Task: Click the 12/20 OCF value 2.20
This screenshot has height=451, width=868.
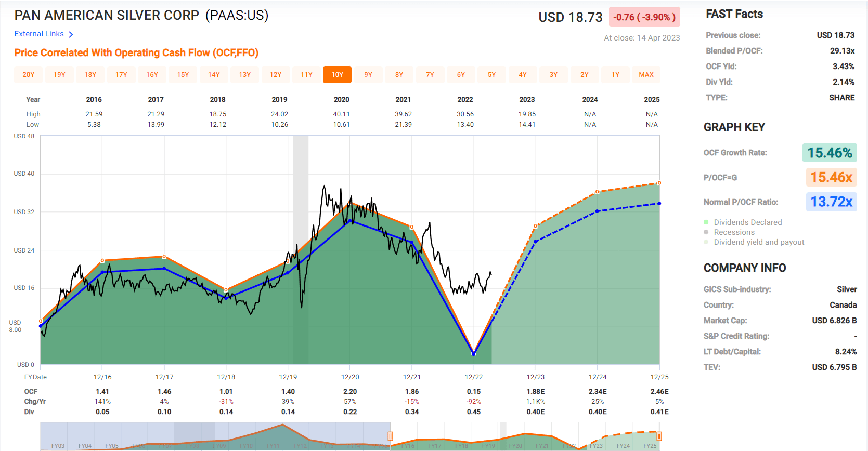Action: pyautogui.click(x=350, y=392)
